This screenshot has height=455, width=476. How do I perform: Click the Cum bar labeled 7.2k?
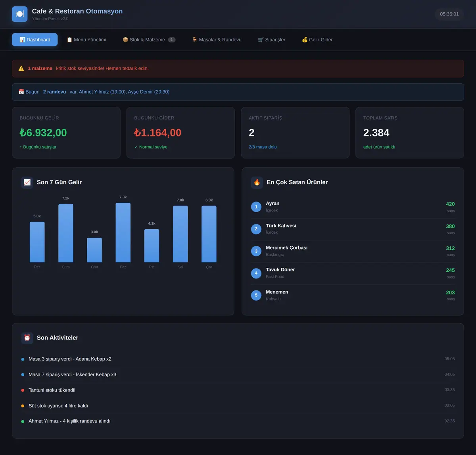coord(66,233)
